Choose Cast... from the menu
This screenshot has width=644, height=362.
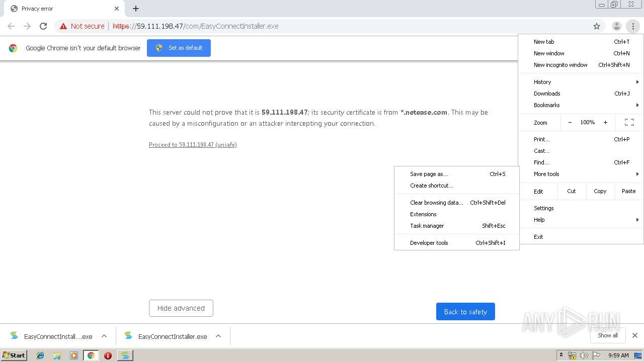(581, 151)
